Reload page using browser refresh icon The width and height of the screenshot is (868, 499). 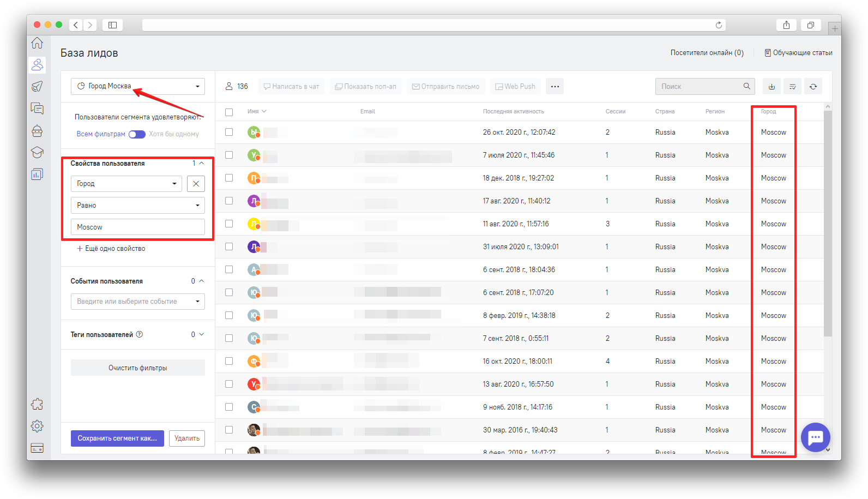(x=719, y=25)
